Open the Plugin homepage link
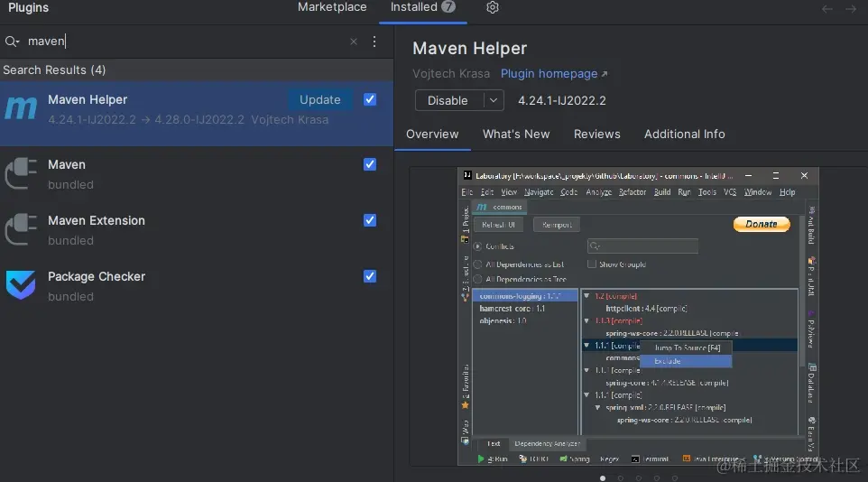Viewport: 868px width, 482px height. point(554,74)
